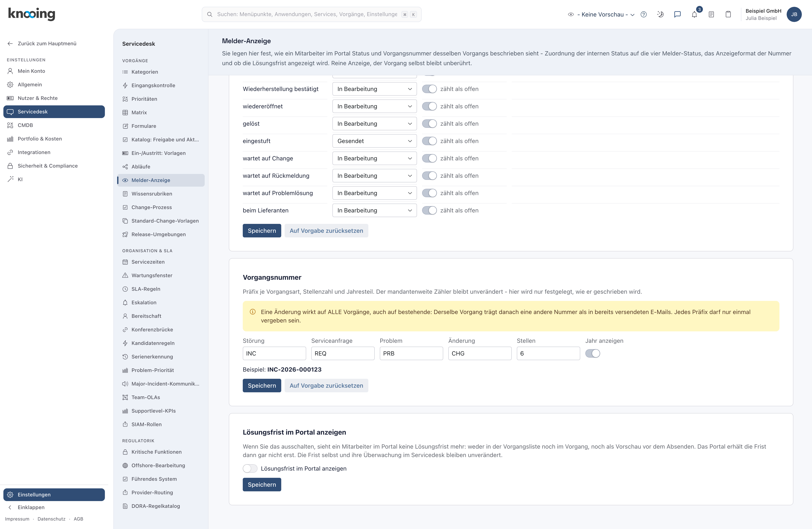
Task: Open the help question mark icon
Action: coord(643,14)
